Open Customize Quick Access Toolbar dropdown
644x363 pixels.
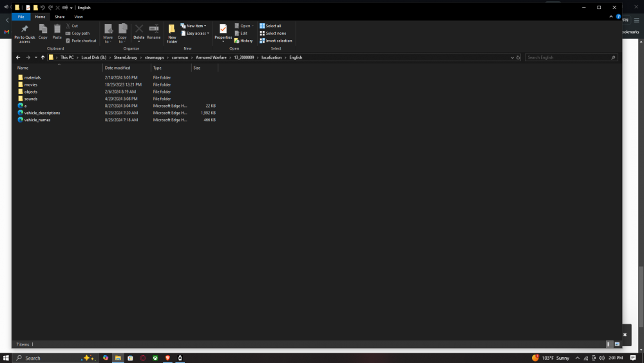(x=71, y=8)
